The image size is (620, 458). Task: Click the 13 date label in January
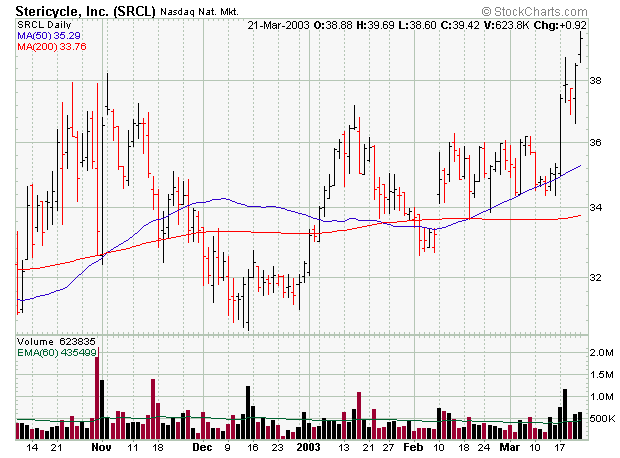tap(344, 447)
